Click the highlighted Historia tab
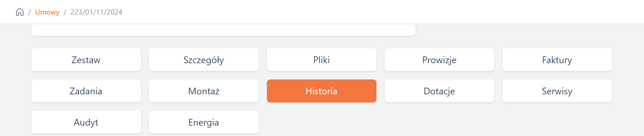 (x=321, y=91)
